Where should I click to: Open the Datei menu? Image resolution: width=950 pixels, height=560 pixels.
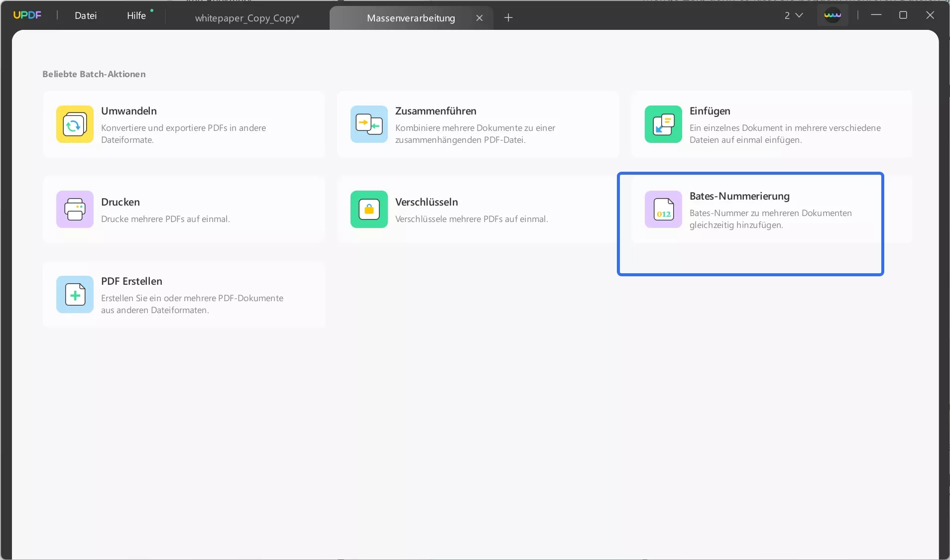[x=86, y=15]
